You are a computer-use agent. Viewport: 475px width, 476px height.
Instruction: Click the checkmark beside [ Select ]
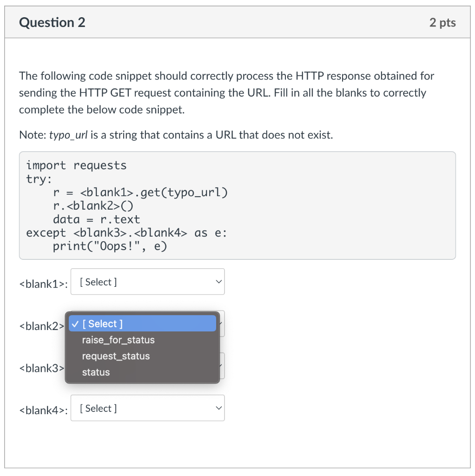(76, 324)
